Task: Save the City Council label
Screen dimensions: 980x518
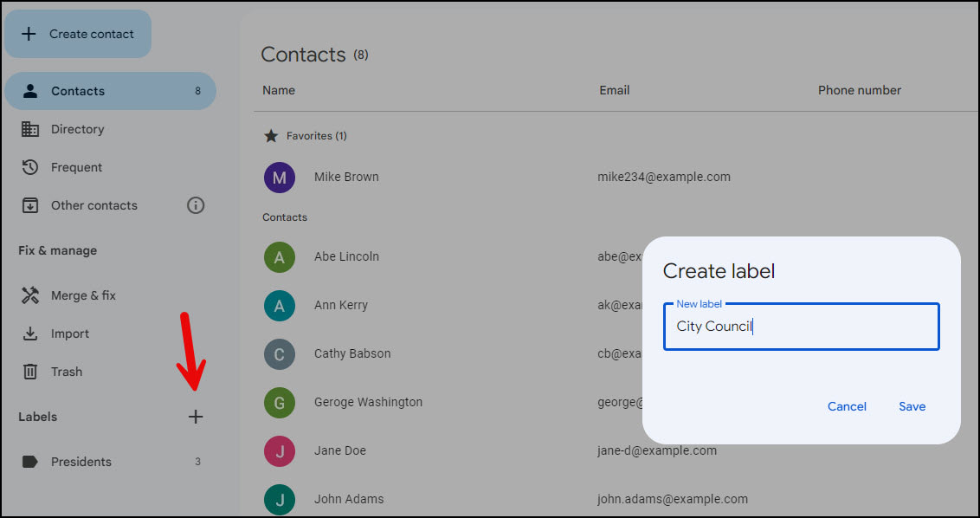Action: click(912, 405)
